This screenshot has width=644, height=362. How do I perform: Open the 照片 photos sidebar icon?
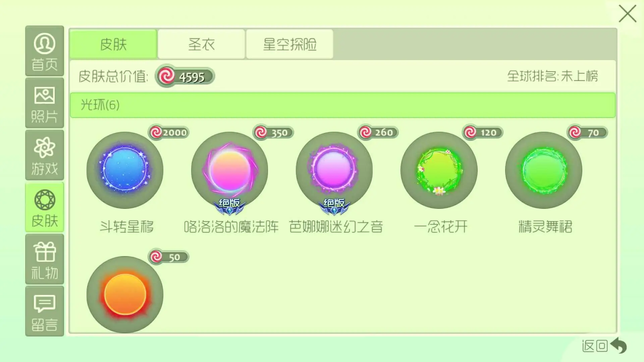[45, 103]
